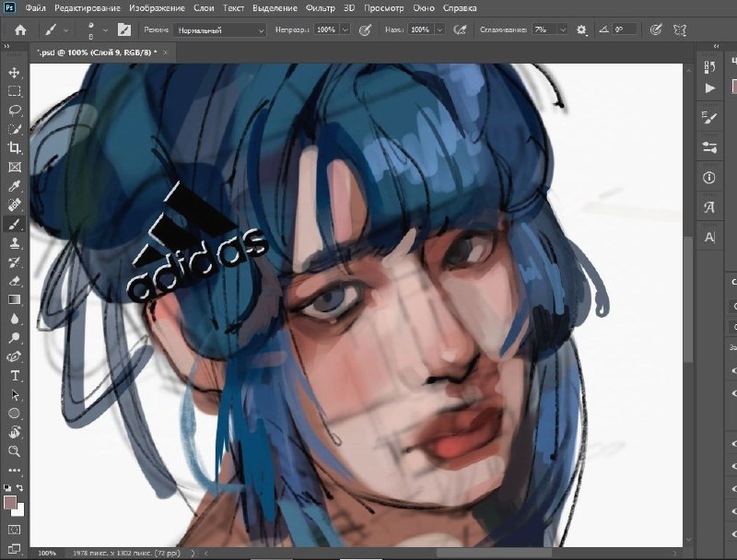This screenshot has height=560, width=737.
Task: Select the Eraser tool
Action: [14, 281]
